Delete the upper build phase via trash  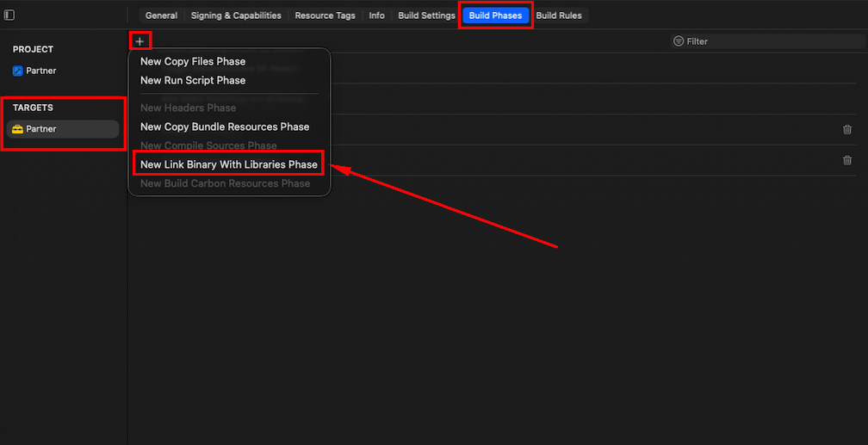tap(847, 129)
